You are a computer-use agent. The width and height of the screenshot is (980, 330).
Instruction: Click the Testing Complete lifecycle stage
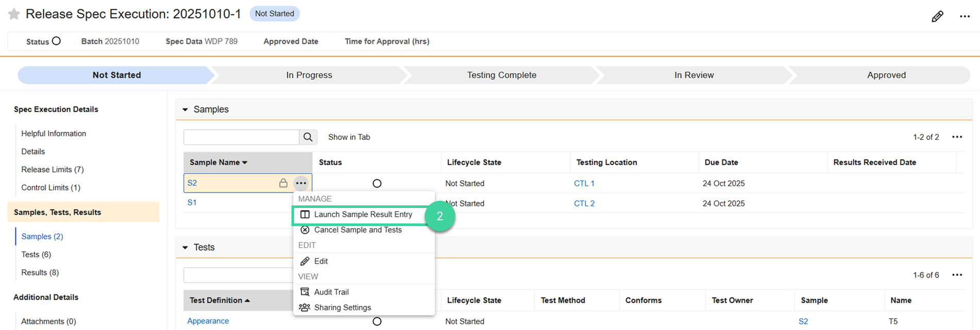pyautogui.click(x=502, y=75)
